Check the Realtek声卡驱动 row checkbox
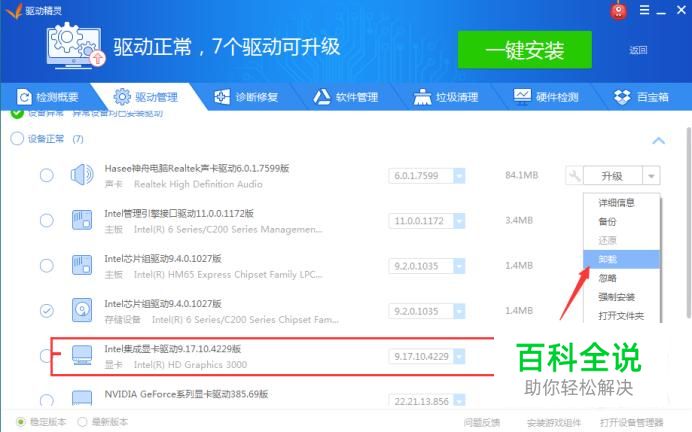 coord(47,175)
